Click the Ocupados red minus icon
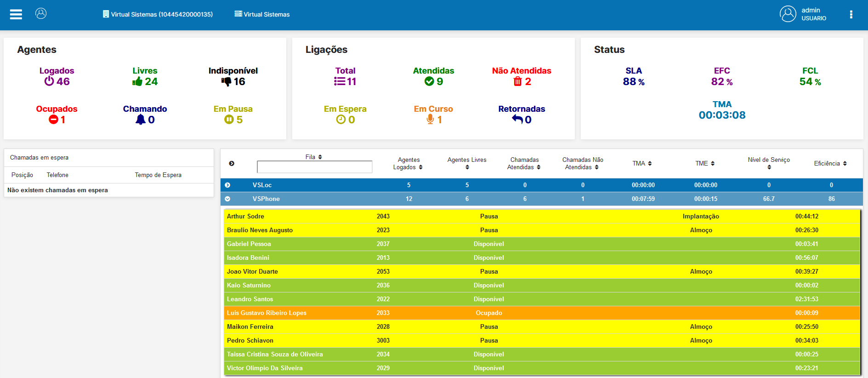 coord(54,120)
